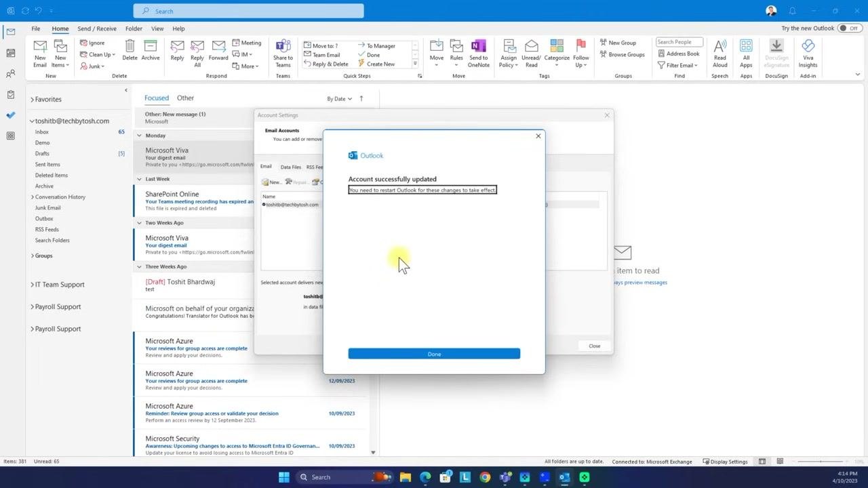Open the Calendar icon in left sidebar
Image resolution: width=868 pixels, height=488 pixels.
(10, 53)
